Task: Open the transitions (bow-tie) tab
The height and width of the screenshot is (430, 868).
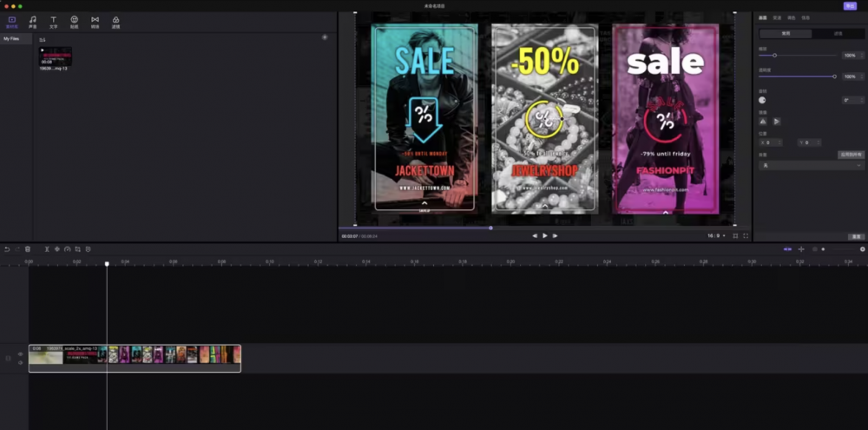Action: click(95, 20)
